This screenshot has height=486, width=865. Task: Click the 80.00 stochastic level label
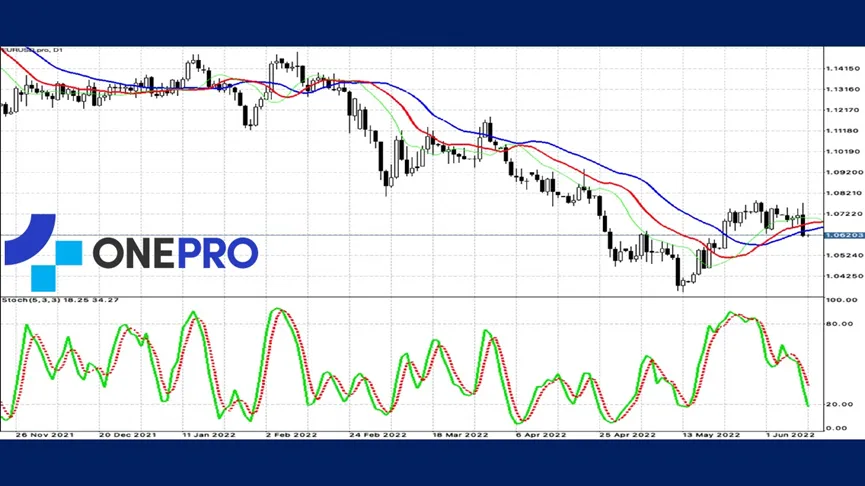pyautogui.click(x=840, y=324)
